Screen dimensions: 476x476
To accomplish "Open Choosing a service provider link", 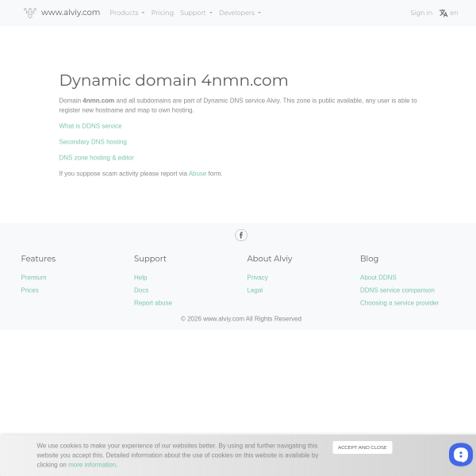I will [399, 303].
